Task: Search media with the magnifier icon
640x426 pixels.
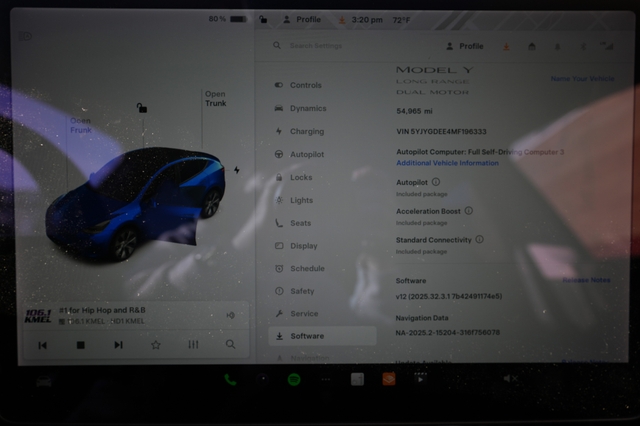Action: coord(231,344)
